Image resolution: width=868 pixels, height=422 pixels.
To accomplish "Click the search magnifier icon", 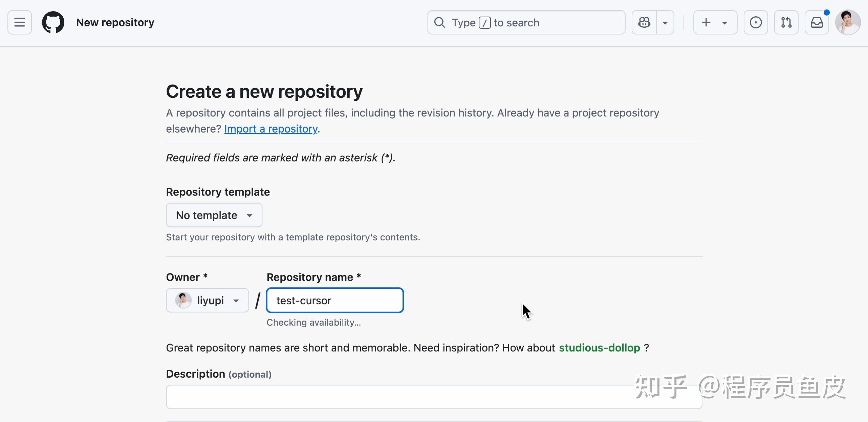I will (439, 22).
